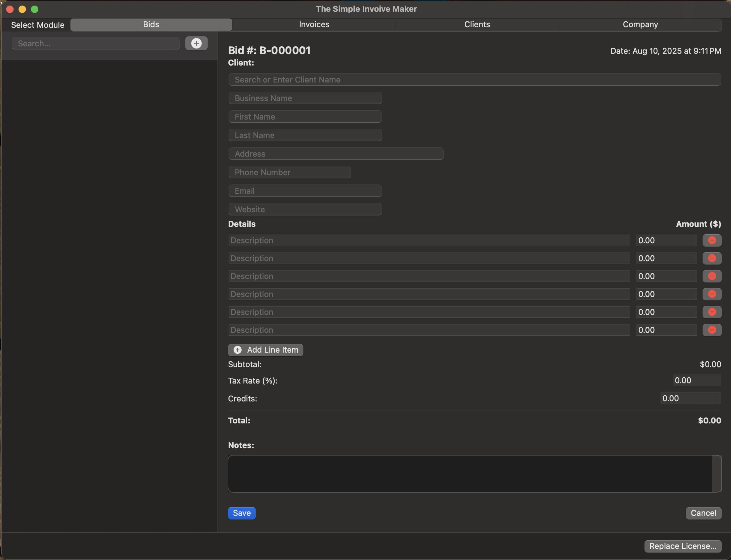
Task: Click the bid search field
Action: coord(95,43)
